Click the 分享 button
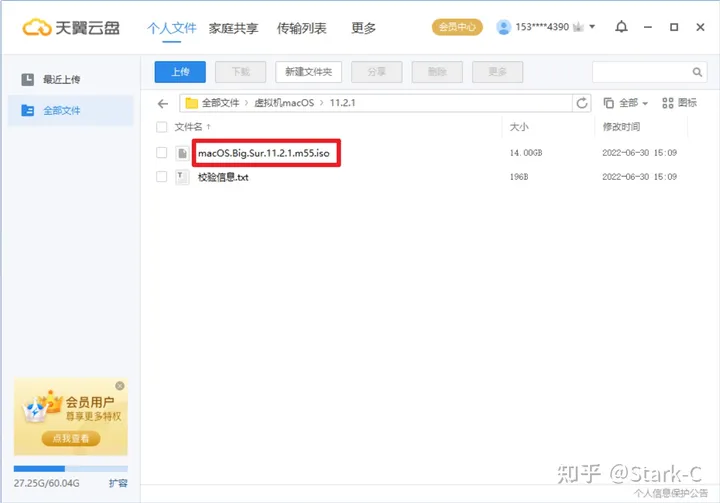 point(377,72)
